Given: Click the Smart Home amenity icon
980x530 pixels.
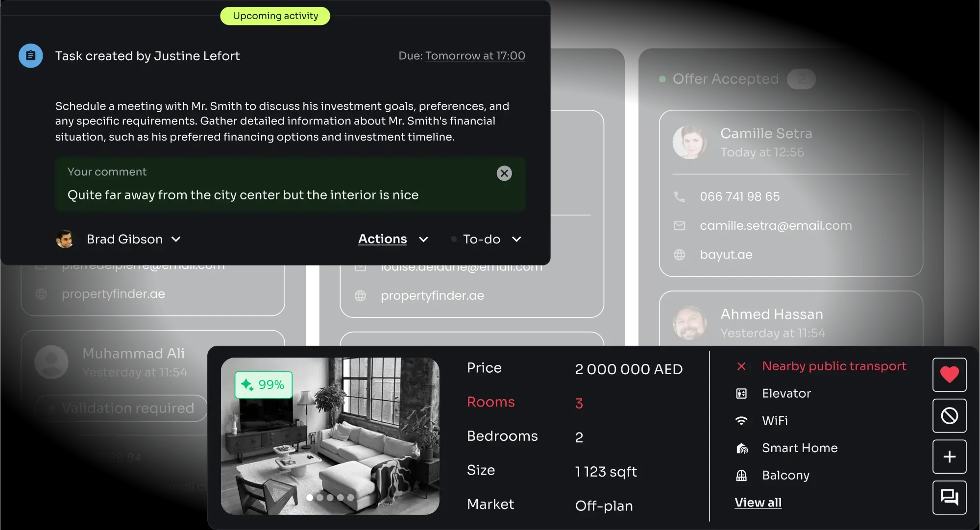Looking at the screenshot, I should [x=742, y=448].
